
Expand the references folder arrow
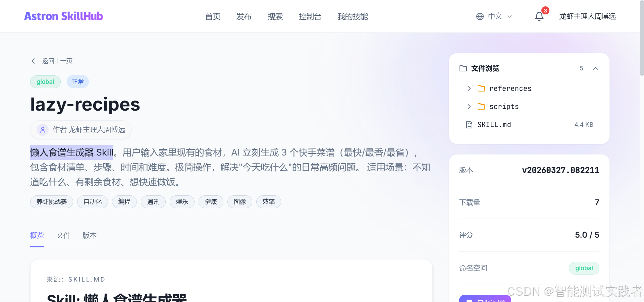click(469, 88)
